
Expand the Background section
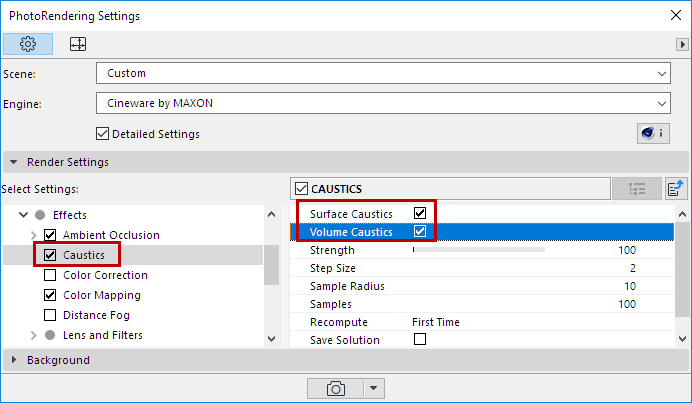click(x=14, y=360)
